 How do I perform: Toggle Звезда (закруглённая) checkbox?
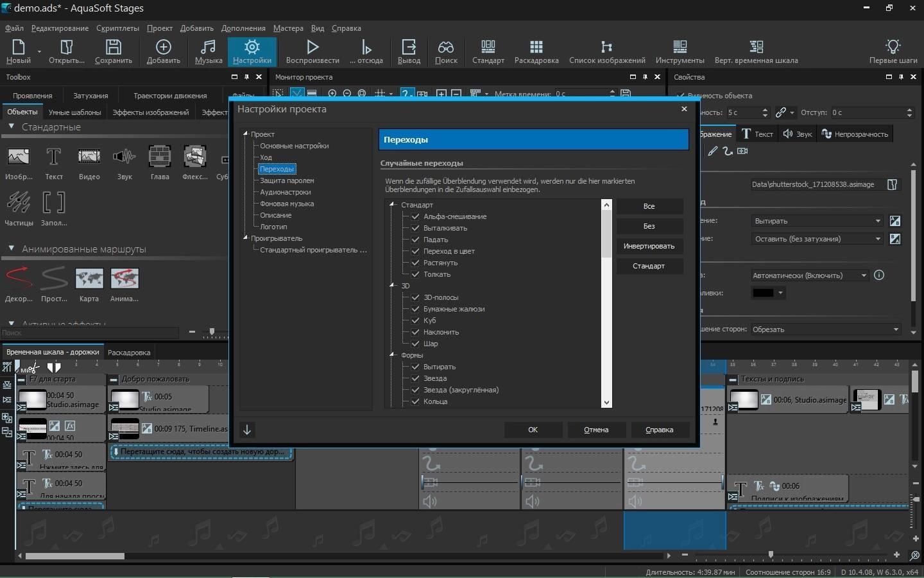415,390
